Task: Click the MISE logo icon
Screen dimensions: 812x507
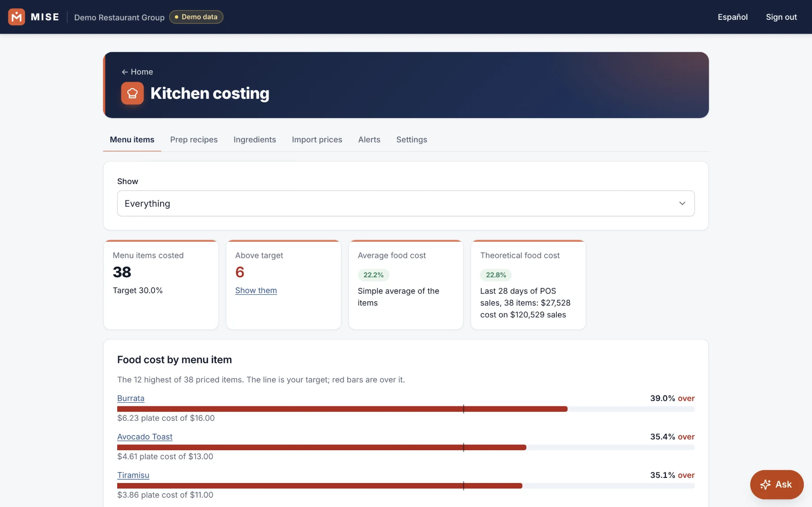Action: [x=17, y=17]
